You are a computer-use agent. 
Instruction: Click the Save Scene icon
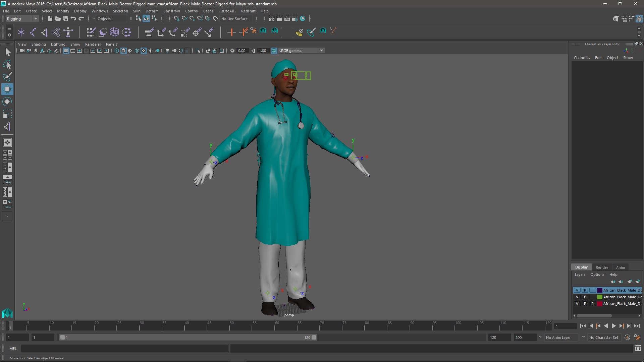(x=66, y=19)
